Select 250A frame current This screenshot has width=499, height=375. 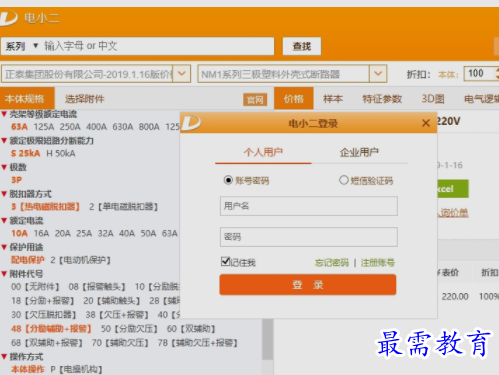click(x=70, y=127)
